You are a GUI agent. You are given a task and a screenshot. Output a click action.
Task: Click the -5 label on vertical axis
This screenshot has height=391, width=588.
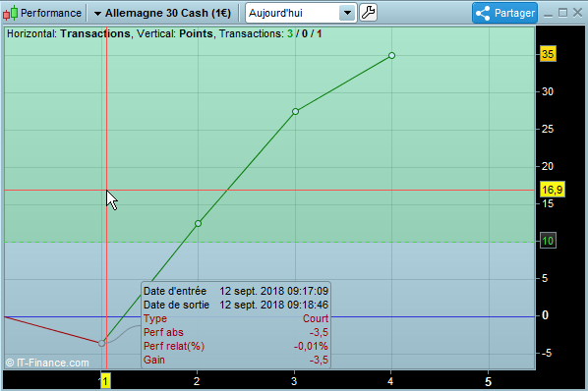point(547,353)
